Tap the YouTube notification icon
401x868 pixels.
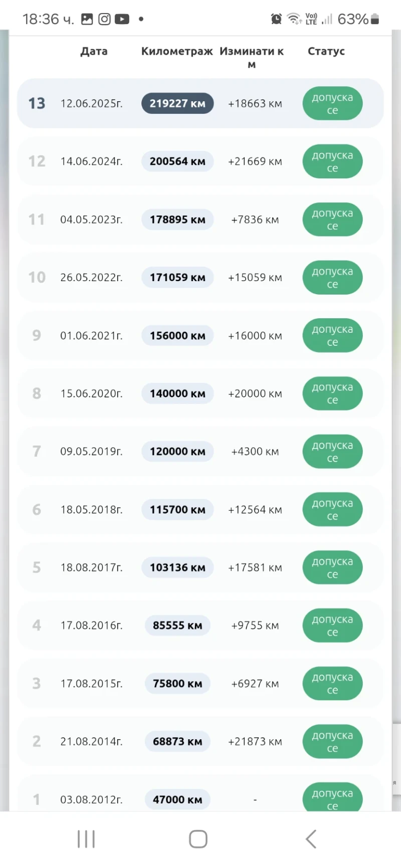coord(122,19)
